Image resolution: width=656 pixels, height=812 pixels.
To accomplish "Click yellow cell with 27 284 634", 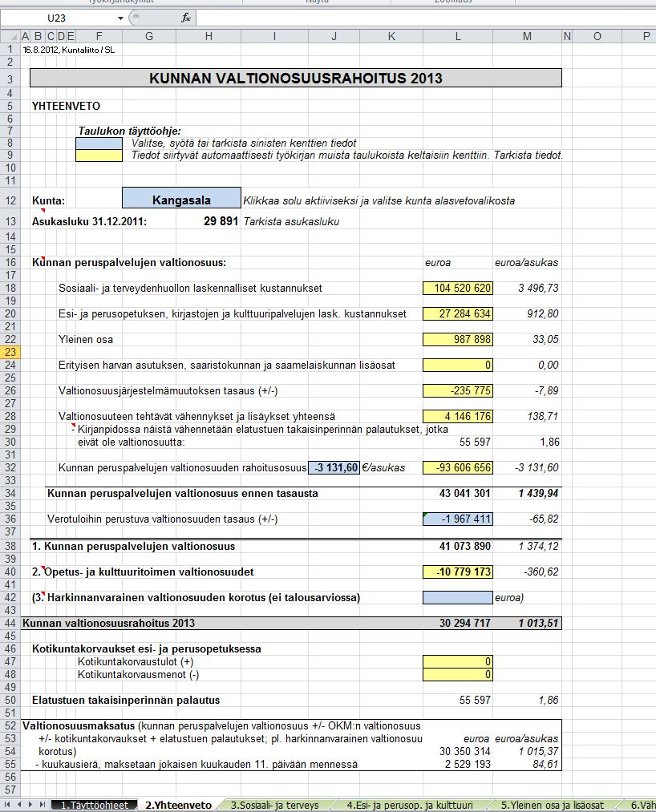I will 458,313.
